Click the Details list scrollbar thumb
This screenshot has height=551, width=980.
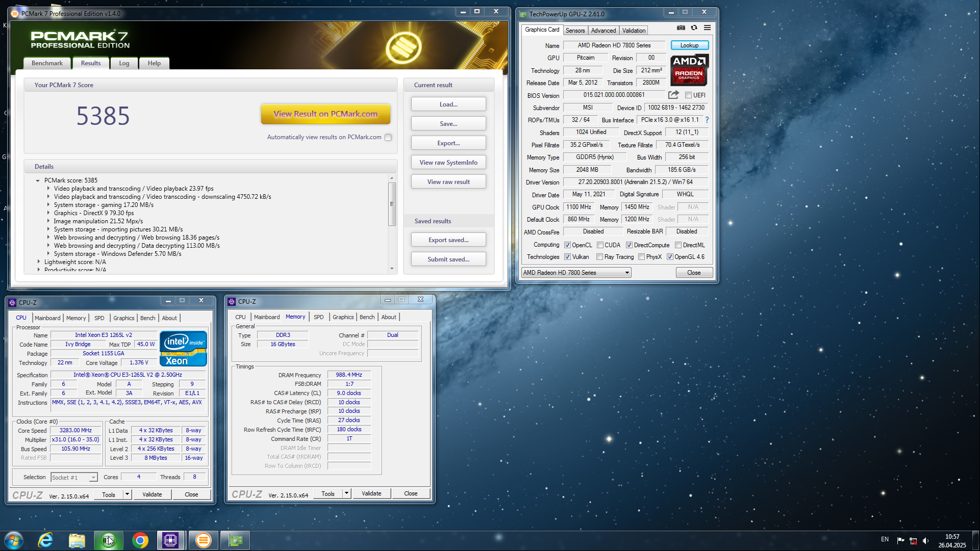point(392,204)
